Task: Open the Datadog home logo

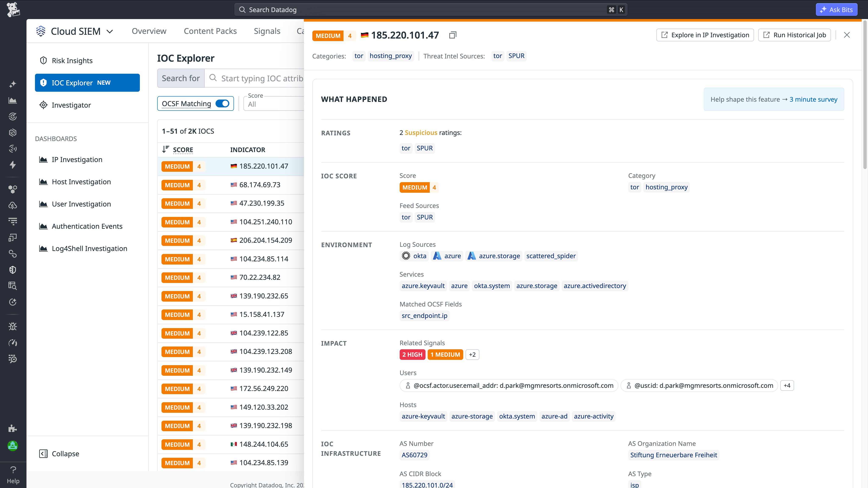Action: click(x=13, y=10)
